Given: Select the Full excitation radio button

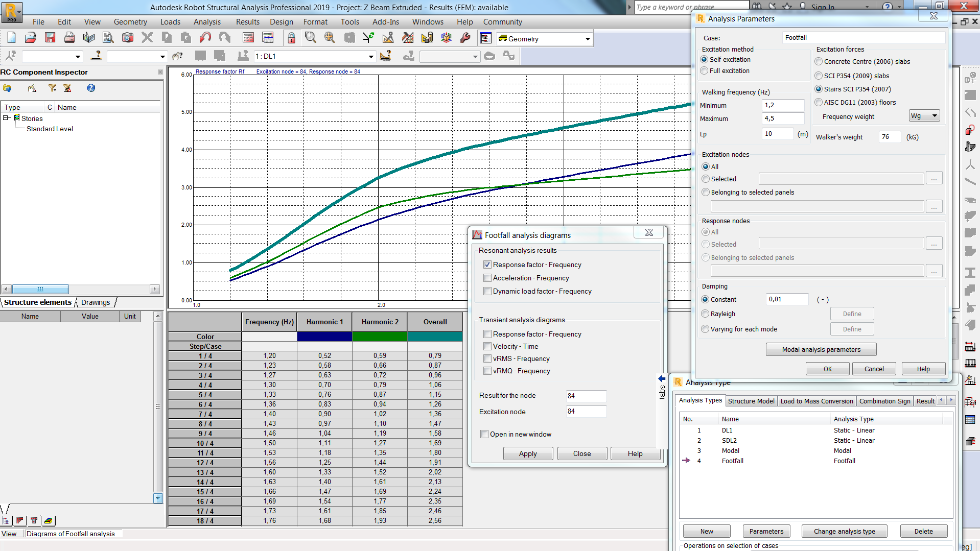Looking at the screenshot, I should coord(705,71).
